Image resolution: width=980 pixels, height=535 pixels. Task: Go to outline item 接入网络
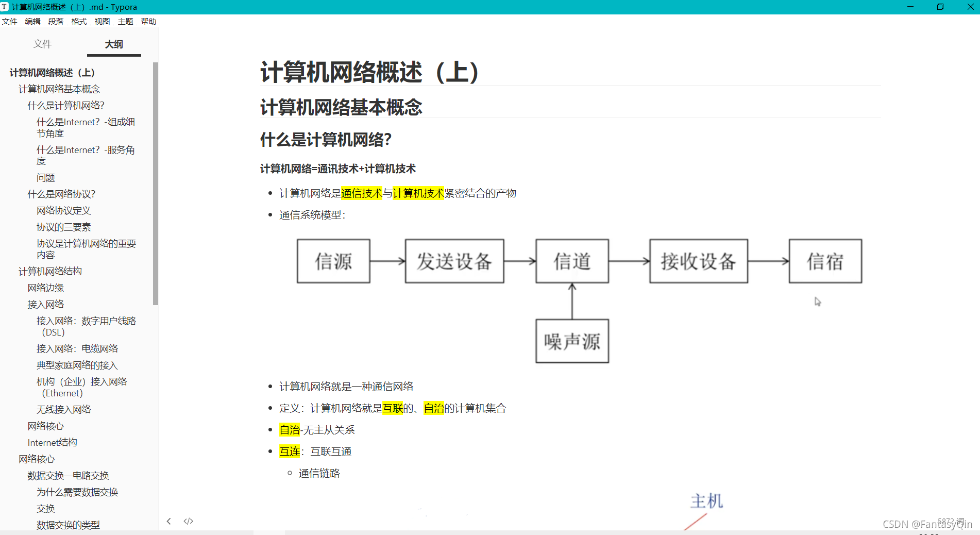pos(46,305)
